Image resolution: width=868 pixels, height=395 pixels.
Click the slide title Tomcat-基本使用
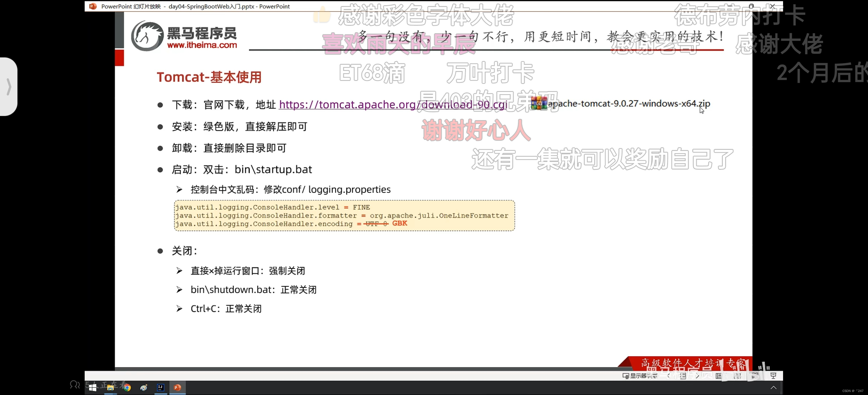(x=209, y=77)
